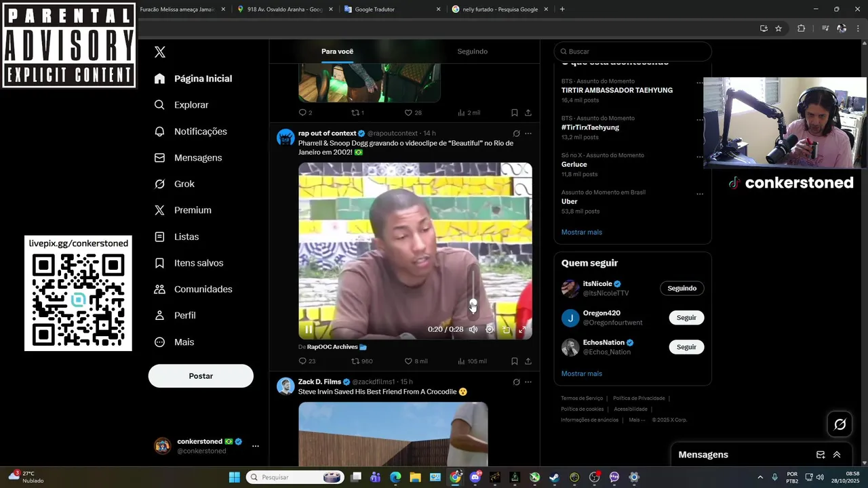Reply to rap out of context post
The image size is (868, 488).
point(307,361)
